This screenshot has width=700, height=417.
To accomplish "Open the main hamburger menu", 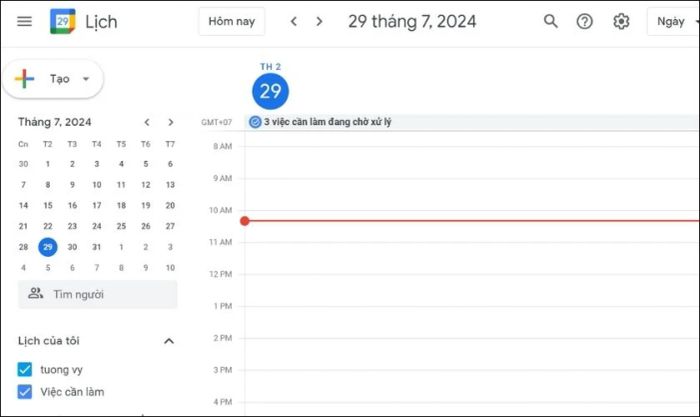I will pos(24,21).
